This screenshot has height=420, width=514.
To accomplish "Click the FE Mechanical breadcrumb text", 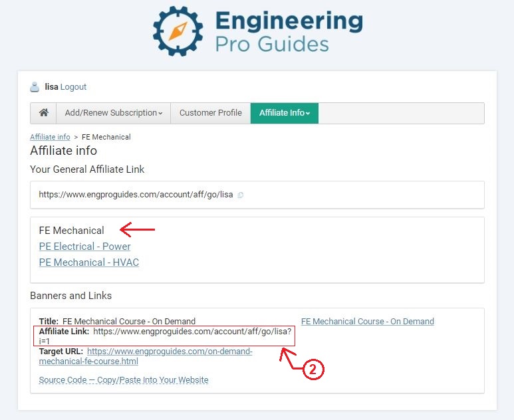I will pyautogui.click(x=106, y=137).
